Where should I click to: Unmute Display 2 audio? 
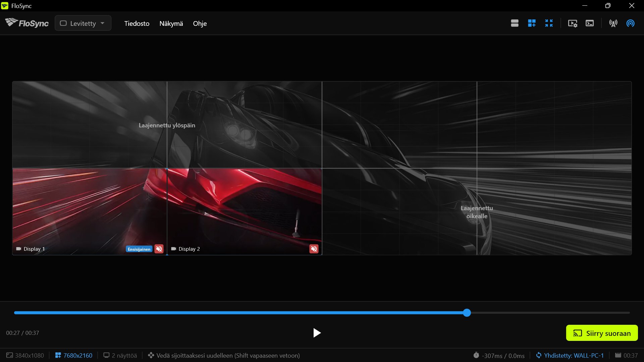click(314, 249)
